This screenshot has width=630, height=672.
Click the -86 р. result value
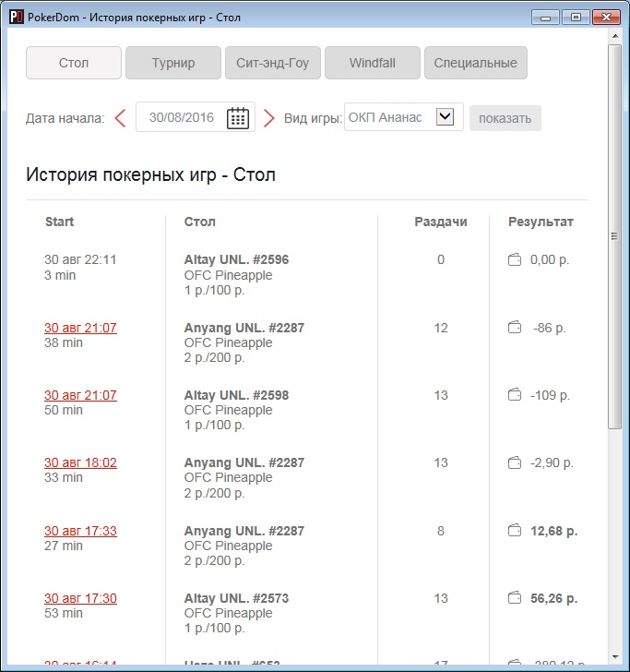[x=550, y=328]
